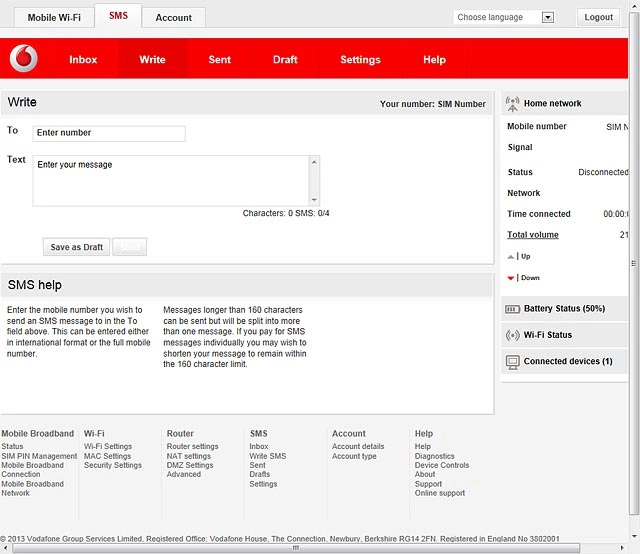Open SIM PIN Management footer link

[39, 456]
